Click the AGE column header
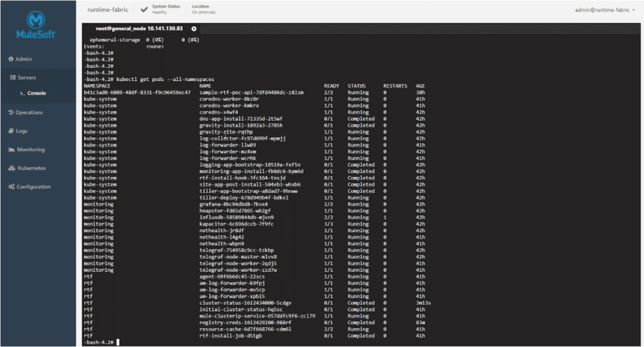This screenshot has height=347, width=644. (420, 86)
